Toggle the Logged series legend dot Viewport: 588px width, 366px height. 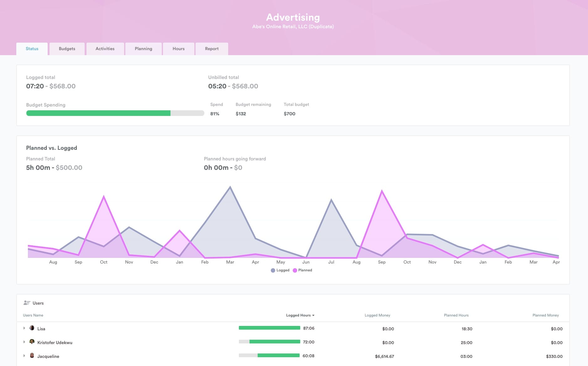click(x=273, y=270)
